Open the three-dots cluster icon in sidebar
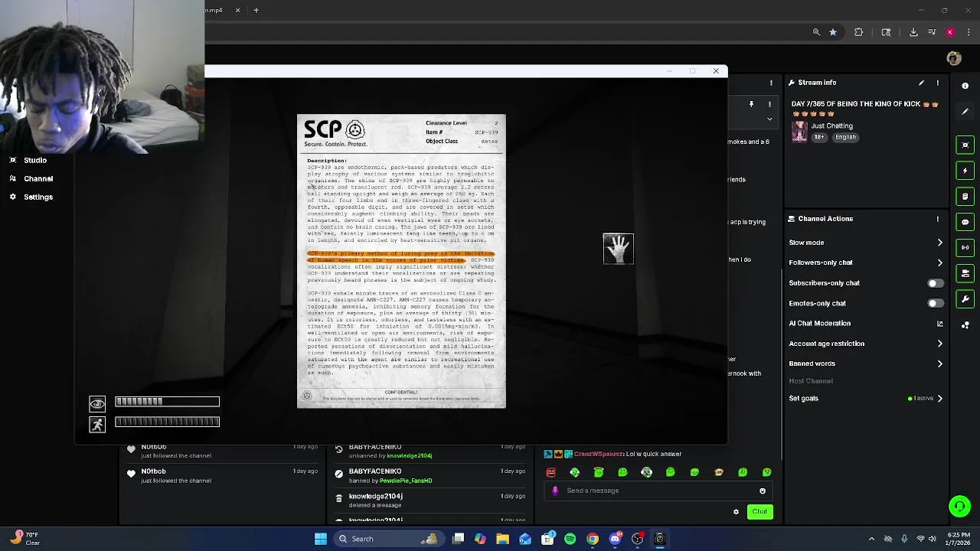The width and height of the screenshot is (980, 551). click(x=965, y=324)
